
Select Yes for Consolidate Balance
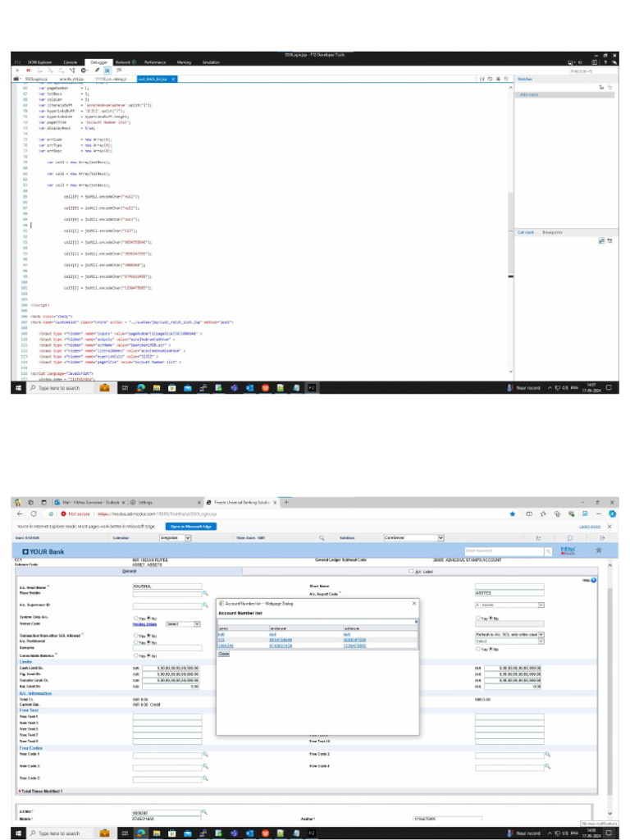[135, 655]
